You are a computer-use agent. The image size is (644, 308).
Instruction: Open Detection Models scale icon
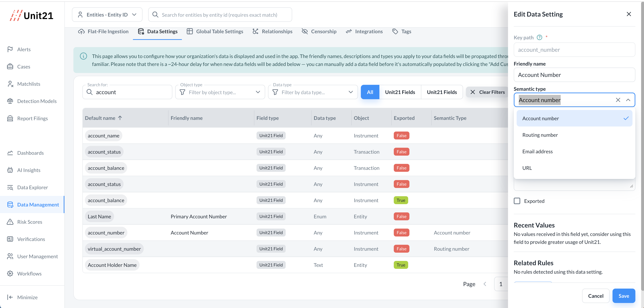[10, 101]
